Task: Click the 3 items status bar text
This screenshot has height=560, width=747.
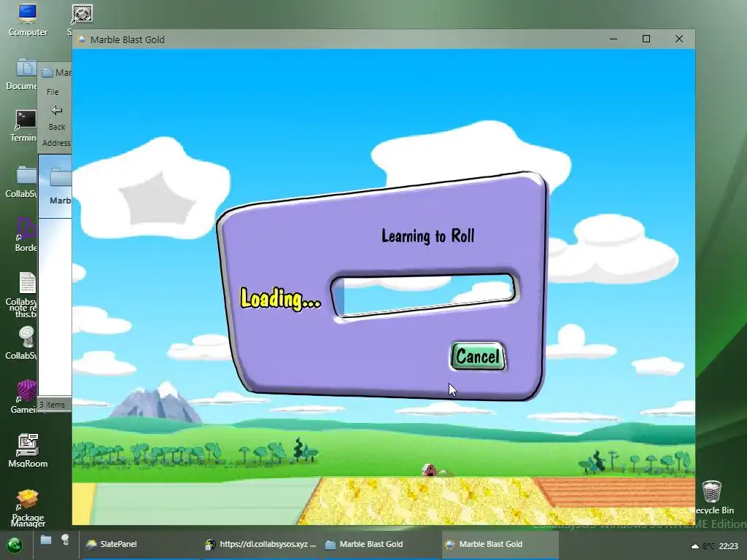Action: tap(53, 405)
